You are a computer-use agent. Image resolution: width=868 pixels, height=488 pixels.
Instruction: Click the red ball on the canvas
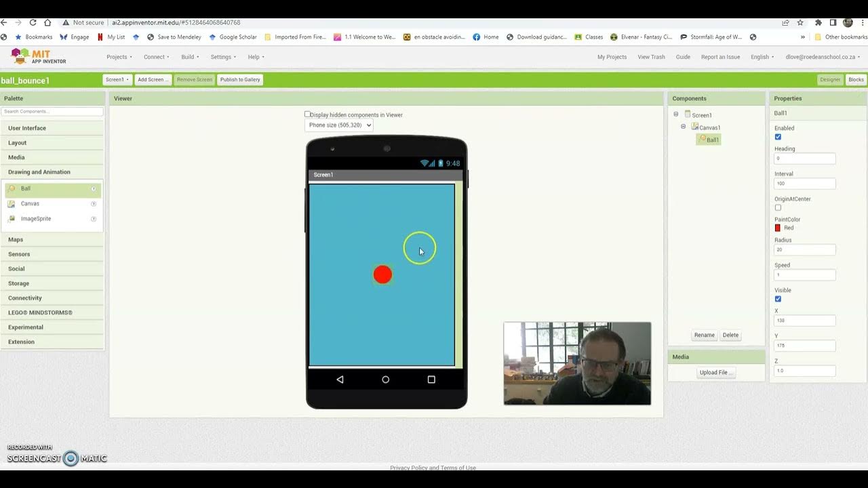tap(382, 274)
